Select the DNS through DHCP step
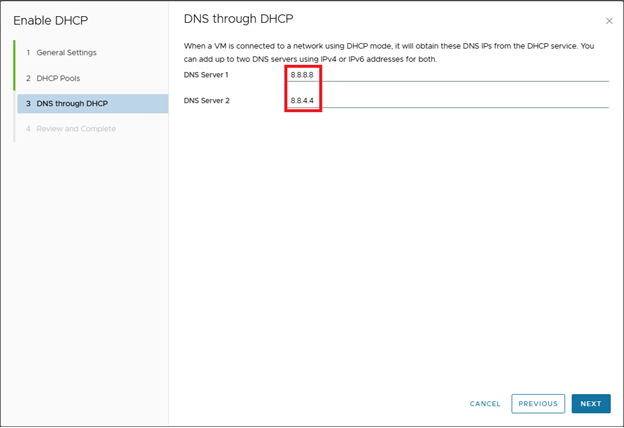Viewport: 624px width, 428px height. tap(71, 104)
